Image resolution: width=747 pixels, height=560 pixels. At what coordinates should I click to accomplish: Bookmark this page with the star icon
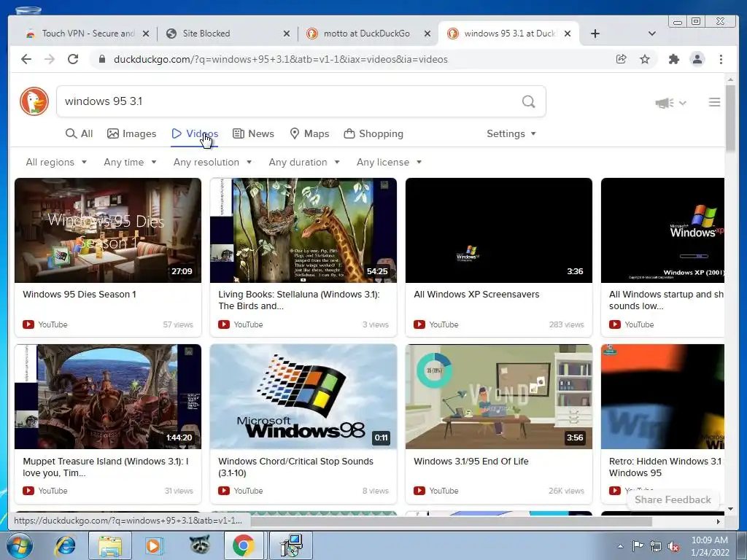(x=645, y=59)
